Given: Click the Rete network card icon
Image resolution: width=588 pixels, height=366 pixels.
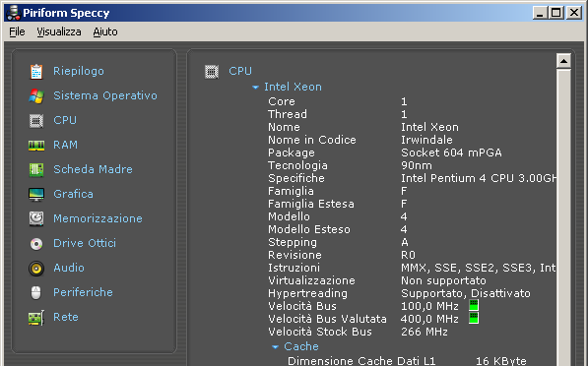Looking at the screenshot, I should [36, 318].
